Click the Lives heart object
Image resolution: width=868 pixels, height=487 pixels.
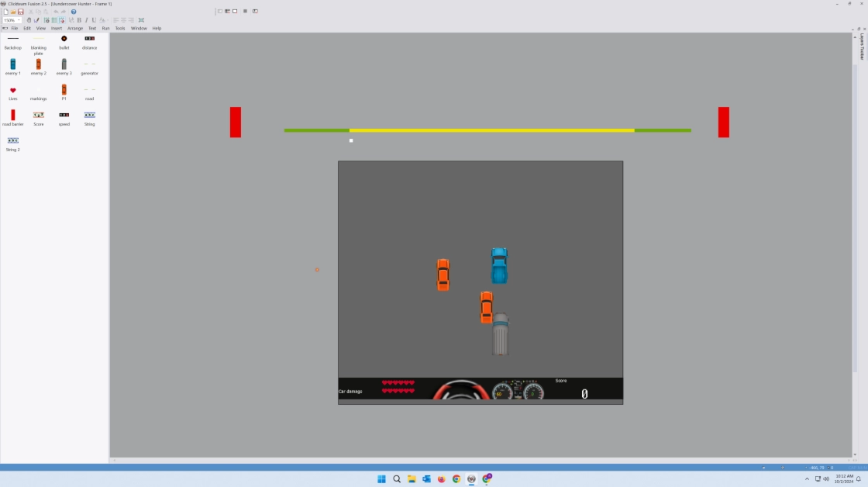tap(12, 90)
